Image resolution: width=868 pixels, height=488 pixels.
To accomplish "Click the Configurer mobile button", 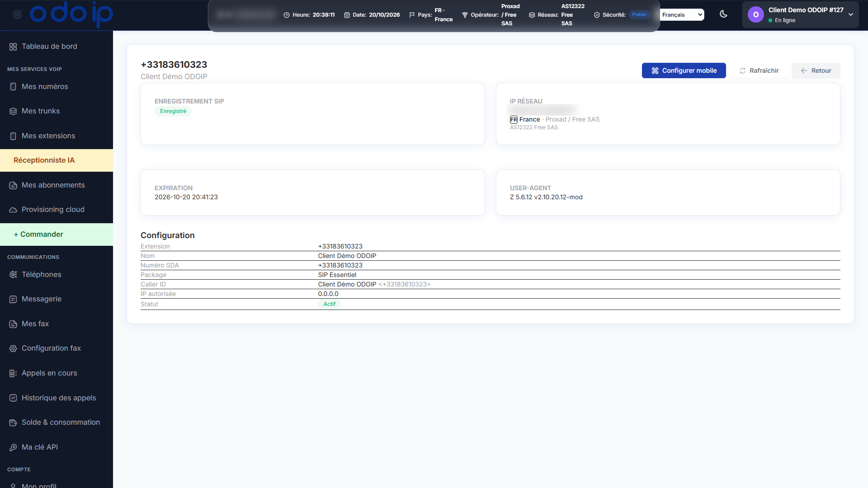I will pyautogui.click(x=684, y=70).
